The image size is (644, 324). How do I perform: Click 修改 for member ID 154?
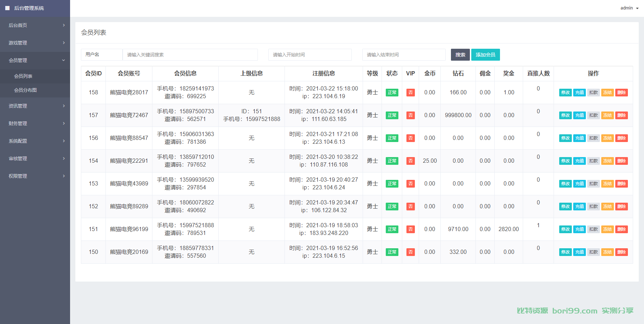pos(566,161)
